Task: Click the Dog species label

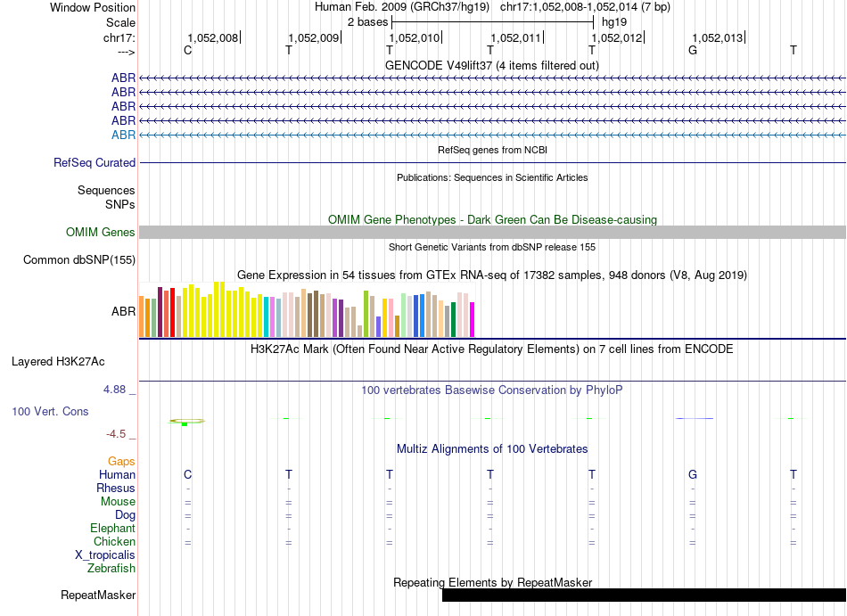Action: coord(126,515)
